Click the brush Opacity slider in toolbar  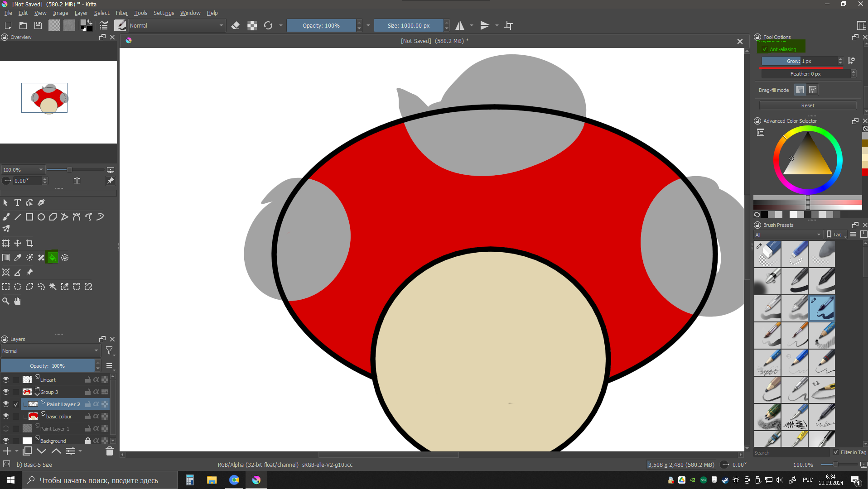(321, 25)
